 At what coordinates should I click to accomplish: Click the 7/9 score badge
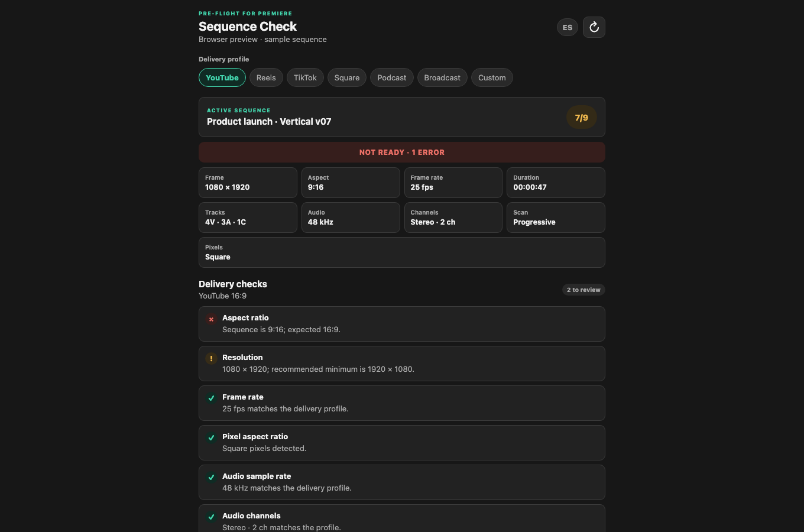pos(582,118)
